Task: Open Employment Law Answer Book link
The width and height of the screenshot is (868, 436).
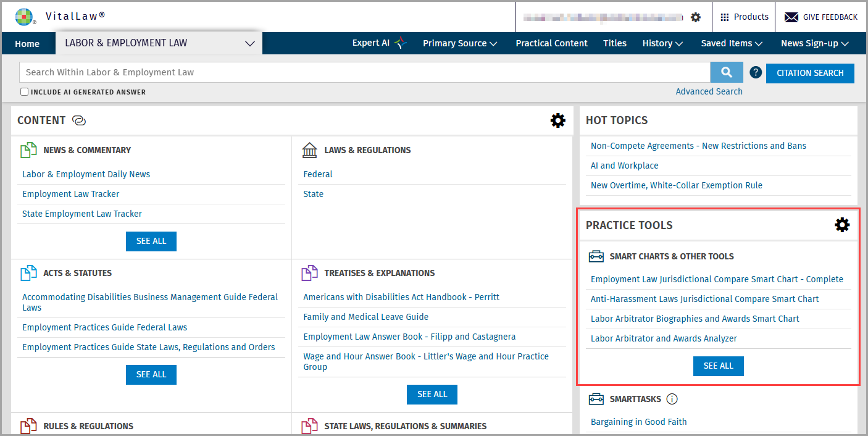Action: tap(409, 337)
